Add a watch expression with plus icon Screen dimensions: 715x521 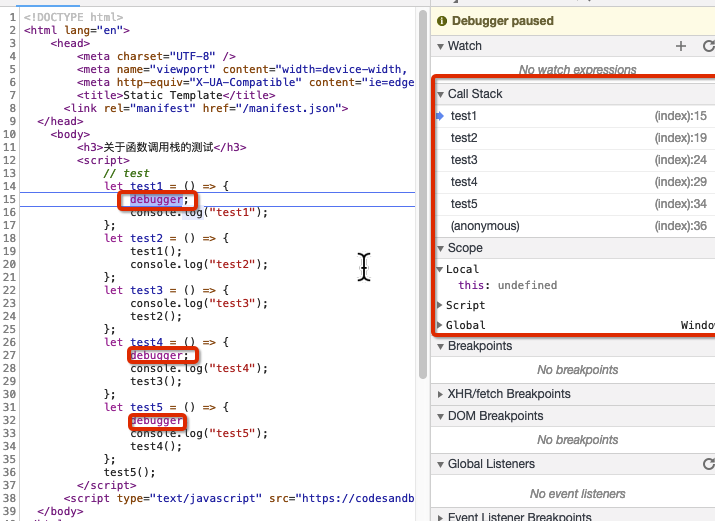(681, 46)
